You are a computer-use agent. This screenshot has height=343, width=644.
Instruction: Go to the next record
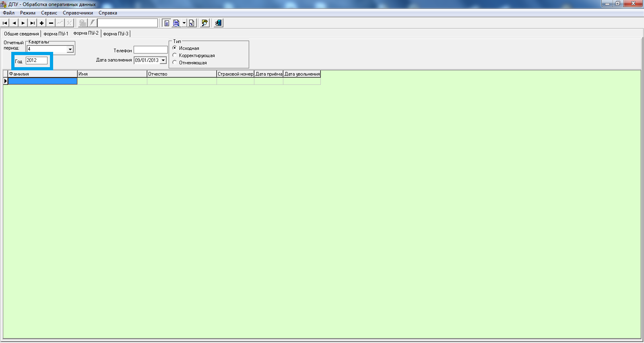pyautogui.click(x=23, y=23)
